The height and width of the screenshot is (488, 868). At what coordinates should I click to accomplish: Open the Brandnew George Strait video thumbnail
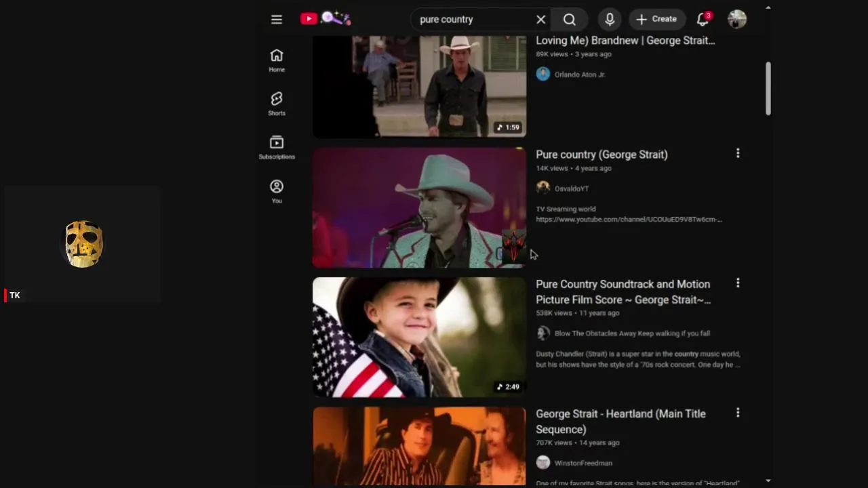(x=419, y=86)
